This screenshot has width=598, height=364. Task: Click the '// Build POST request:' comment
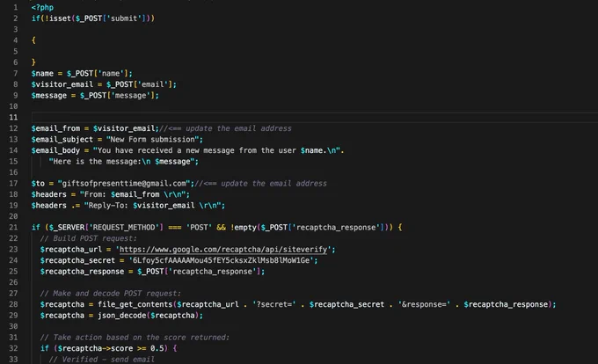click(88, 238)
